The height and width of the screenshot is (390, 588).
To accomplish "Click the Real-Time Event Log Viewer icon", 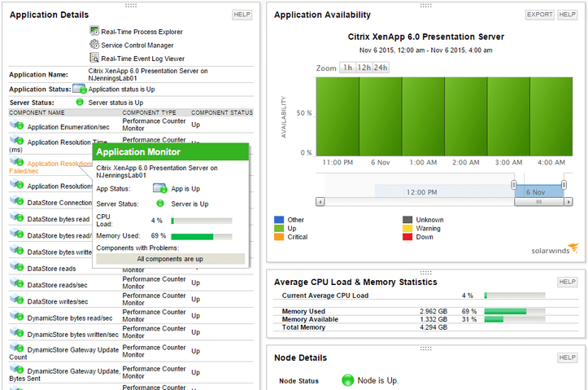I will [x=94, y=58].
